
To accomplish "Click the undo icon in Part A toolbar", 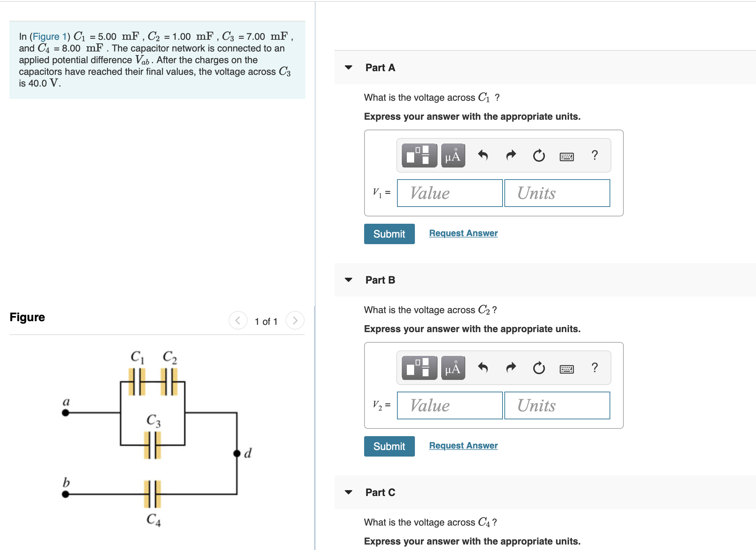I will pos(483,155).
